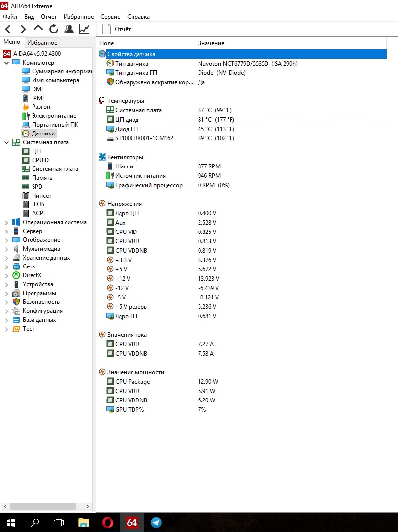Screen dimensions: 398x532
Task: Open the Сервис menu
Action: tap(110, 17)
